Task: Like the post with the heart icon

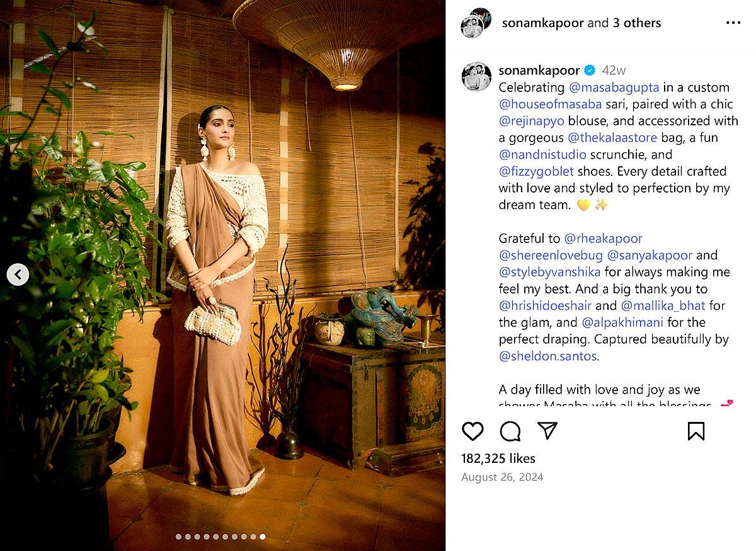Action: click(x=473, y=431)
